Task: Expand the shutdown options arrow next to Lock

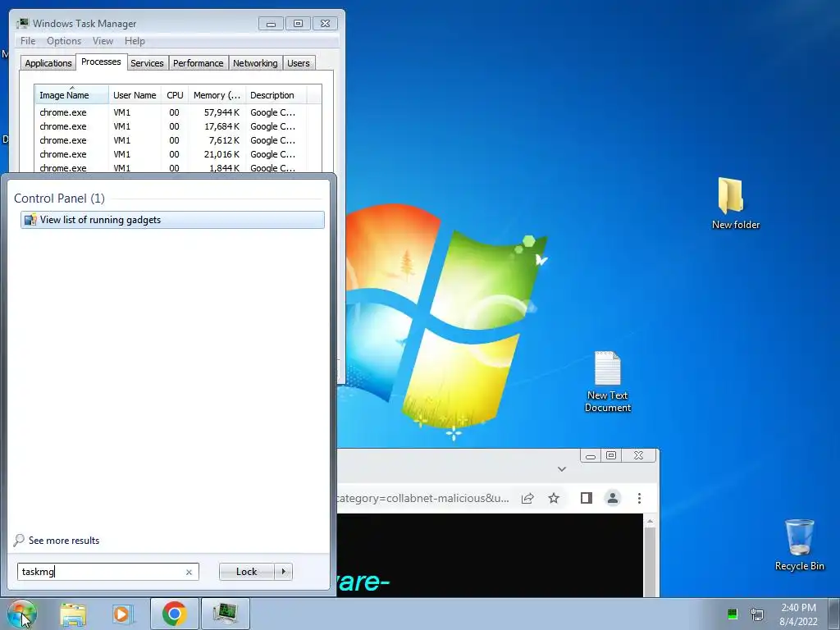Action: (283, 572)
